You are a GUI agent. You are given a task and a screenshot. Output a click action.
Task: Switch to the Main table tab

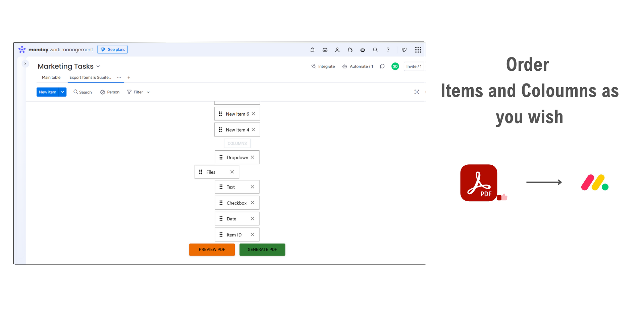point(51,77)
